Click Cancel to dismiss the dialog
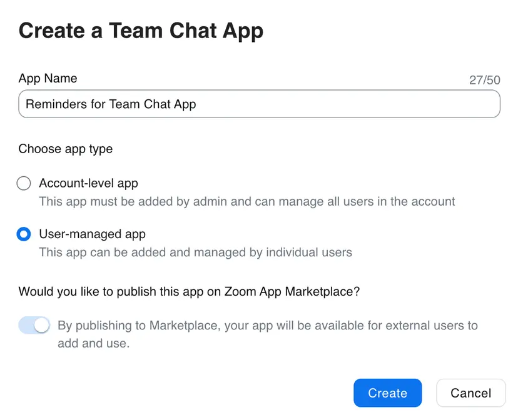The height and width of the screenshot is (420, 518). tap(470, 393)
